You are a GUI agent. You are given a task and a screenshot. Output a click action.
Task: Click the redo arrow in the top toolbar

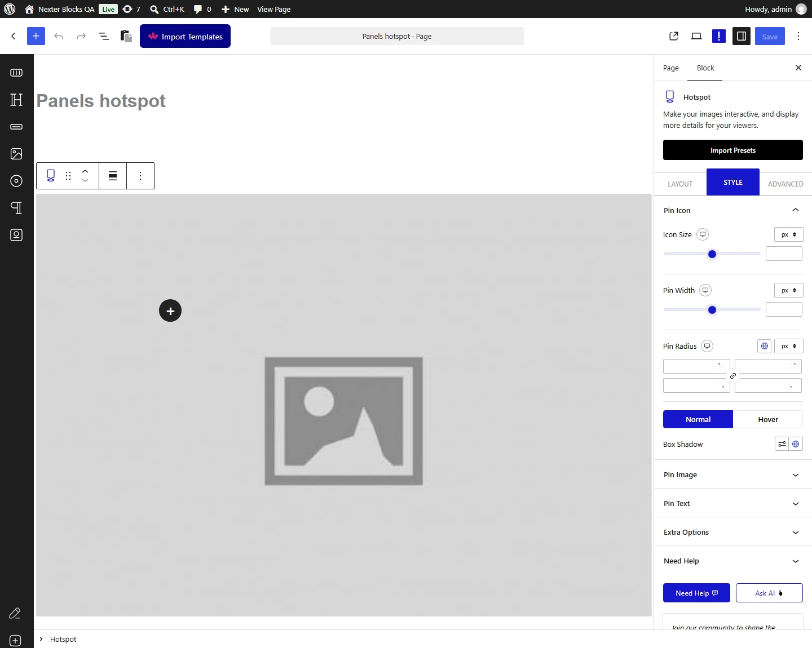(81, 36)
